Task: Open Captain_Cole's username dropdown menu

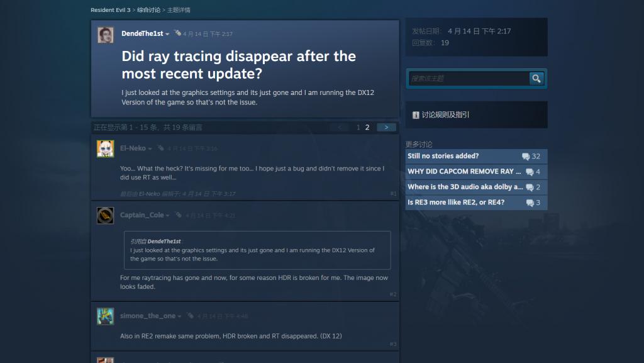Action: pyautogui.click(x=167, y=216)
